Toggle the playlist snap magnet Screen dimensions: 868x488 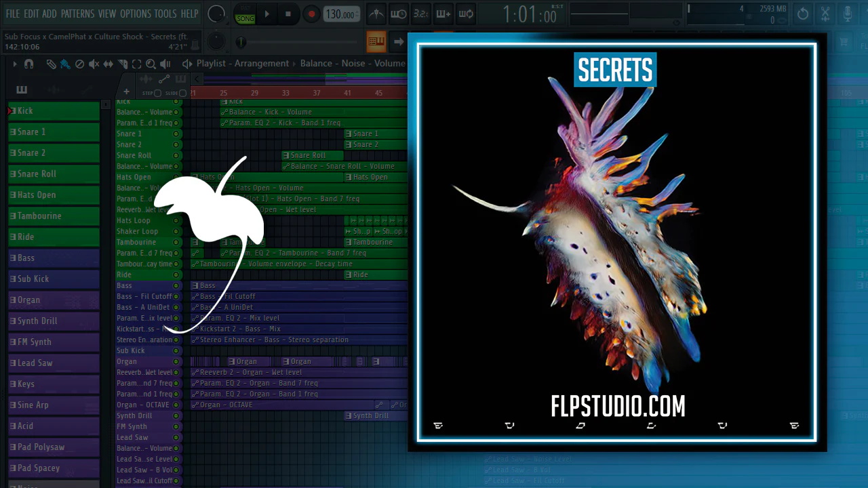28,64
